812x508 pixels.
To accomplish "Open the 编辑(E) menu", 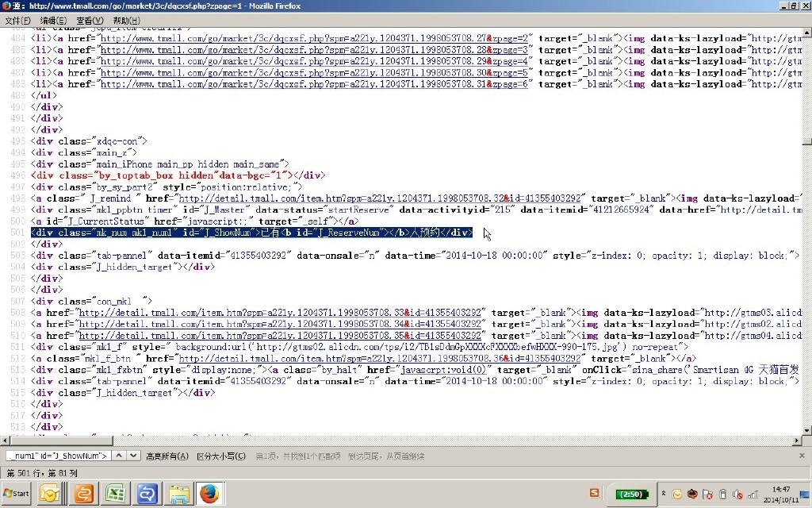I will (x=53, y=20).
